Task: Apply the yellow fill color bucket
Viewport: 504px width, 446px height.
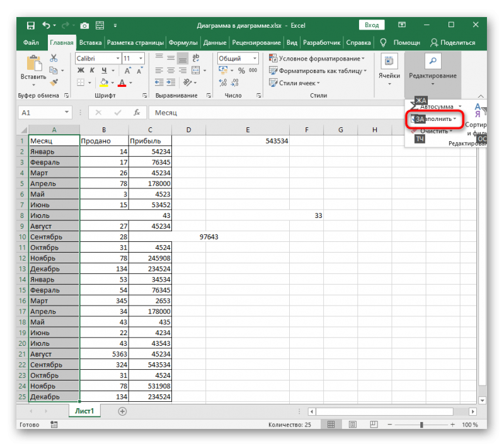Action: (x=104, y=83)
